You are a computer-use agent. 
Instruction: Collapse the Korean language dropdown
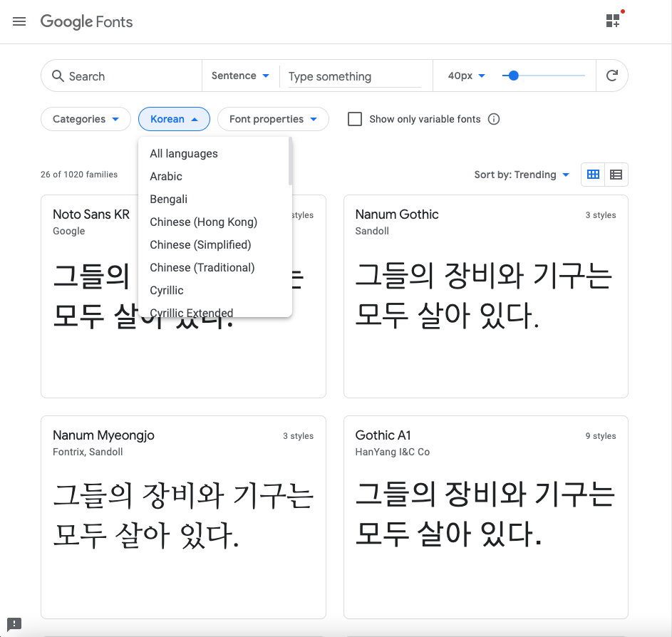point(174,119)
